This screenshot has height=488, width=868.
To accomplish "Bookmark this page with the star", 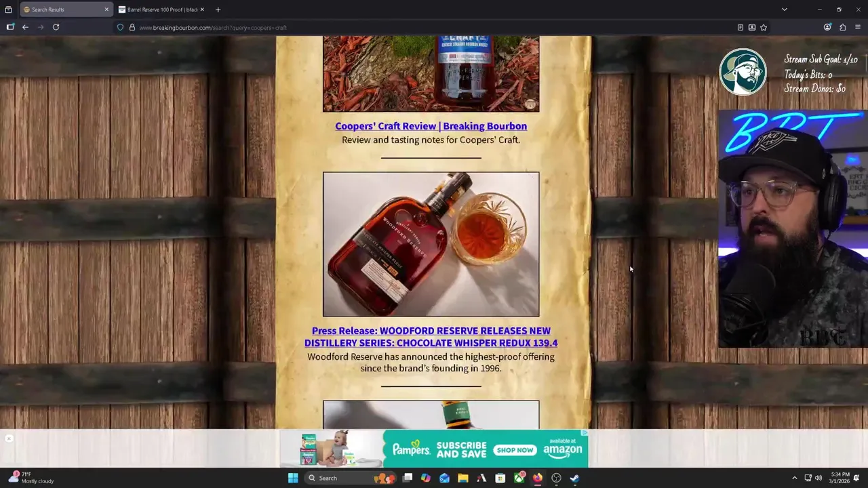I will [x=764, y=27].
